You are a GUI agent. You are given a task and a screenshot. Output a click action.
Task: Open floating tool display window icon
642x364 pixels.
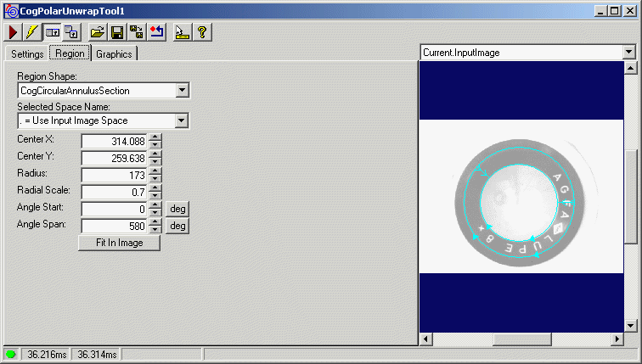71,32
